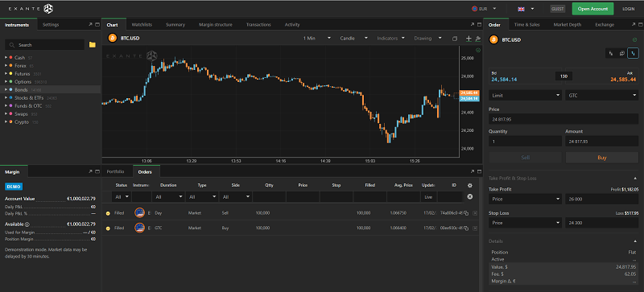Image resolution: width=644 pixels, height=292 pixels.
Task: Open orders table settings gear icon
Action: pos(470,186)
